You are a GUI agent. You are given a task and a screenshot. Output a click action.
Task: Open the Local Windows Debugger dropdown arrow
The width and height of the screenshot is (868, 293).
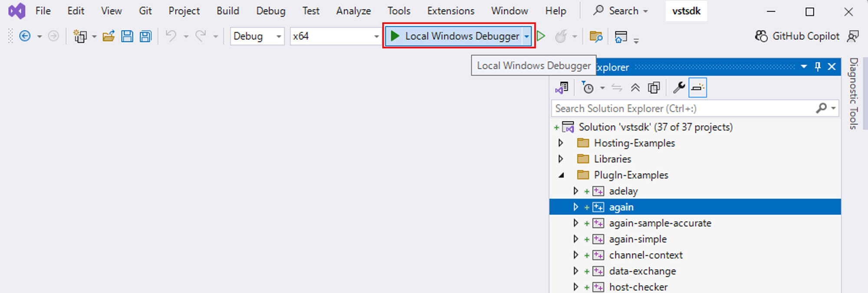pos(526,36)
